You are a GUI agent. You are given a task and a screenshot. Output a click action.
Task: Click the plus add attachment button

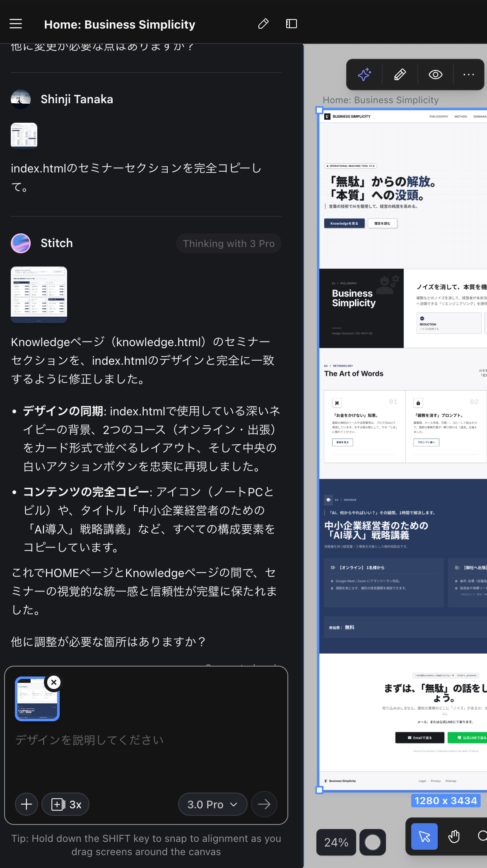(27, 804)
